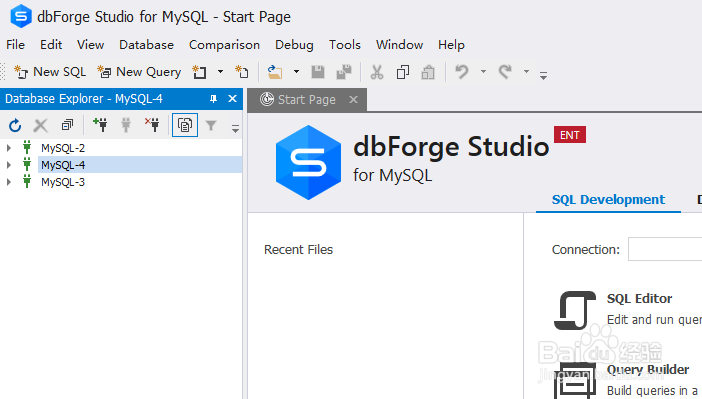The image size is (702, 399).
Task: Toggle the pin on the Database Explorer panel
Action: [x=214, y=99]
